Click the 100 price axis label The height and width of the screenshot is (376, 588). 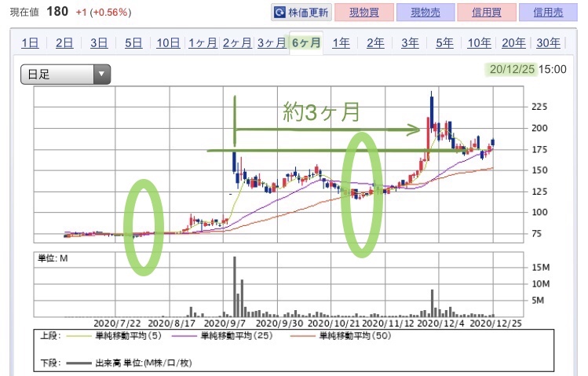539,213
